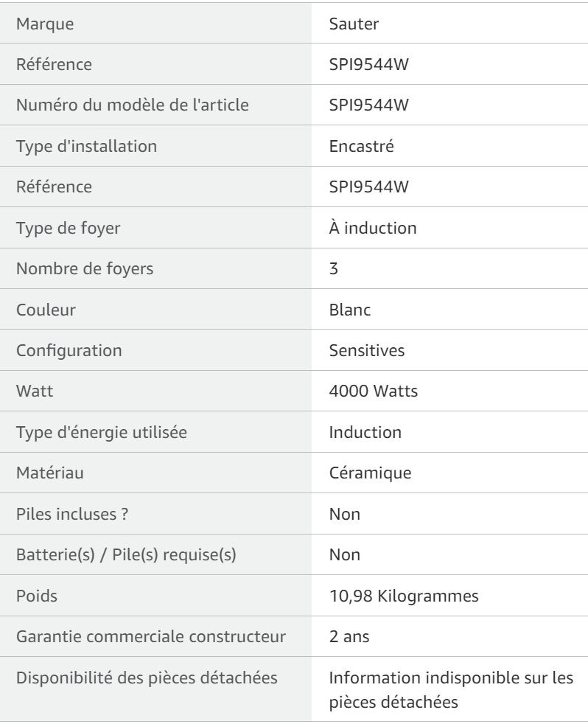Click Batterie(s) / Pile(s) requise(s) label

(x=126, y=554)
